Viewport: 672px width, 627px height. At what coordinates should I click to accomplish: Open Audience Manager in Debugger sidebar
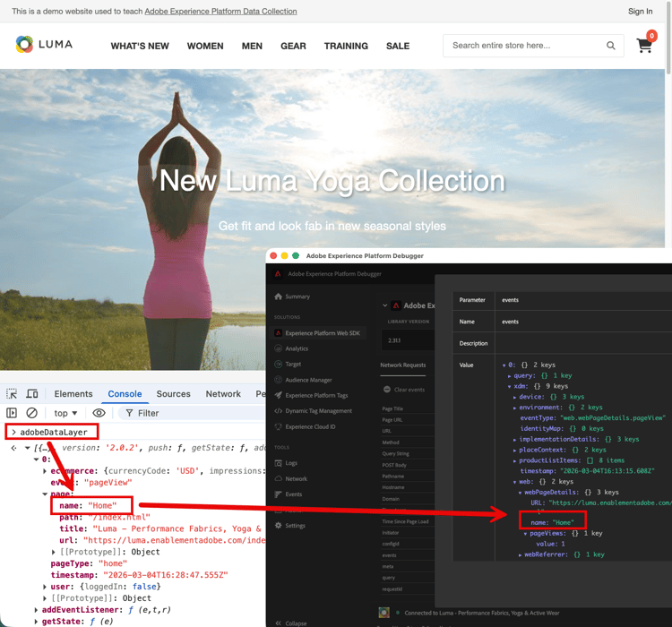click(x=304, y=380)
